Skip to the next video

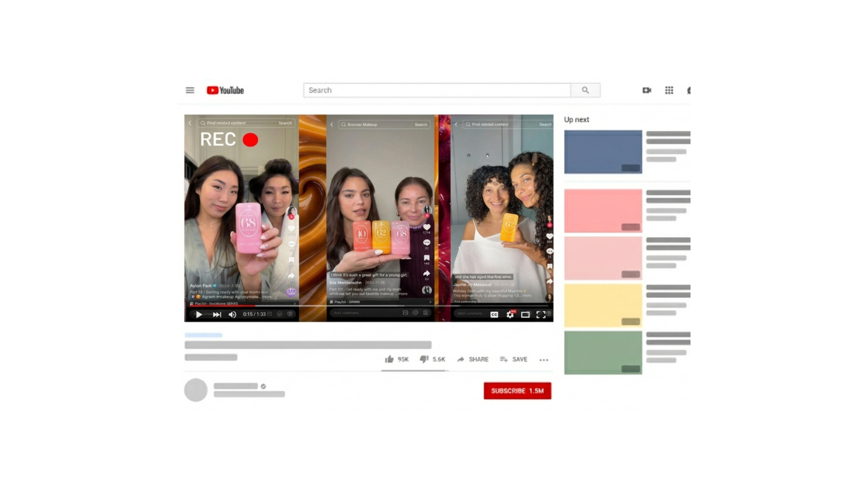217,314
